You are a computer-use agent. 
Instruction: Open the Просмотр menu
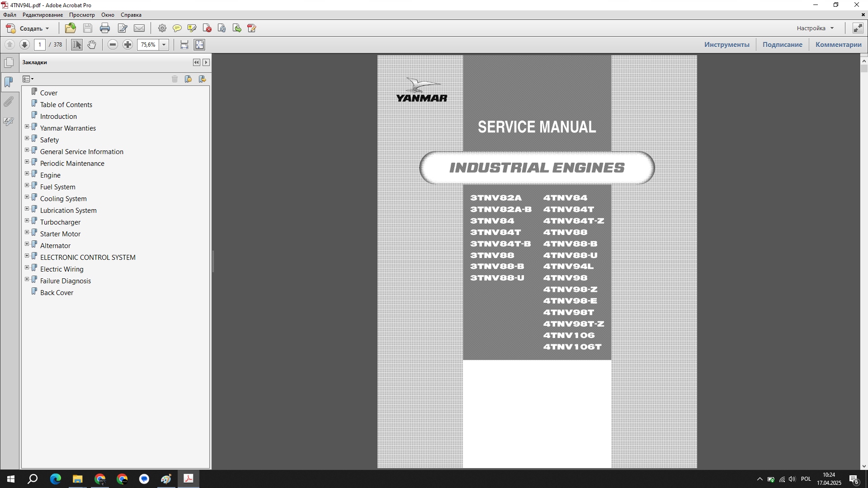(x=82, y=14)
